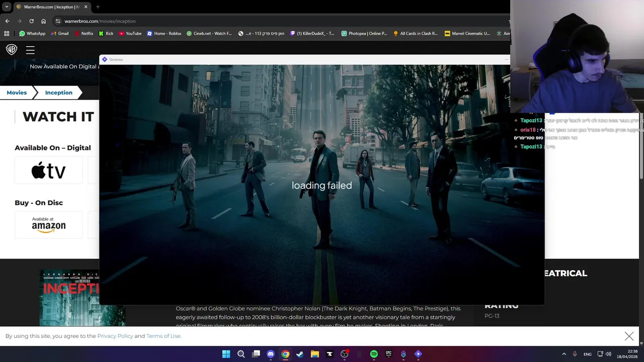
Task: Expand the Chrome tab search dropdown
Action: (7, 7)
